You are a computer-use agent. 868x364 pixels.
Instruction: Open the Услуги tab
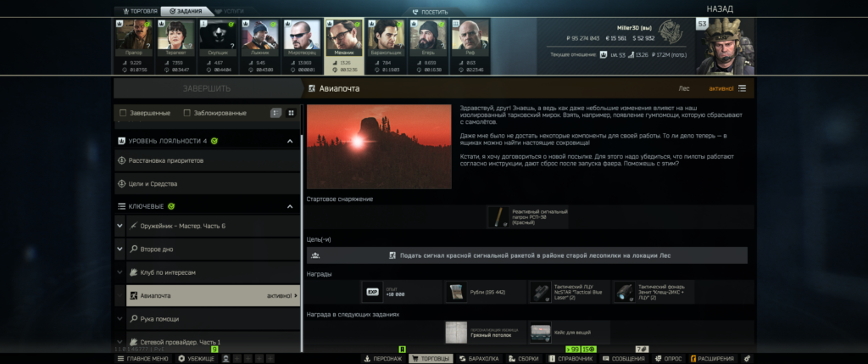[x=231, y=11]
